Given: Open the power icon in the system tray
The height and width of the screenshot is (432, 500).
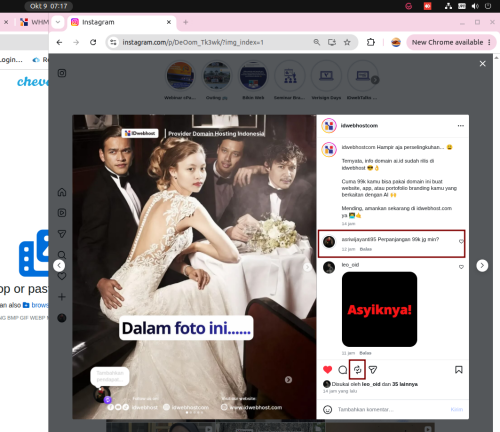Looking at the screenshot, I should tap(488, 6).
